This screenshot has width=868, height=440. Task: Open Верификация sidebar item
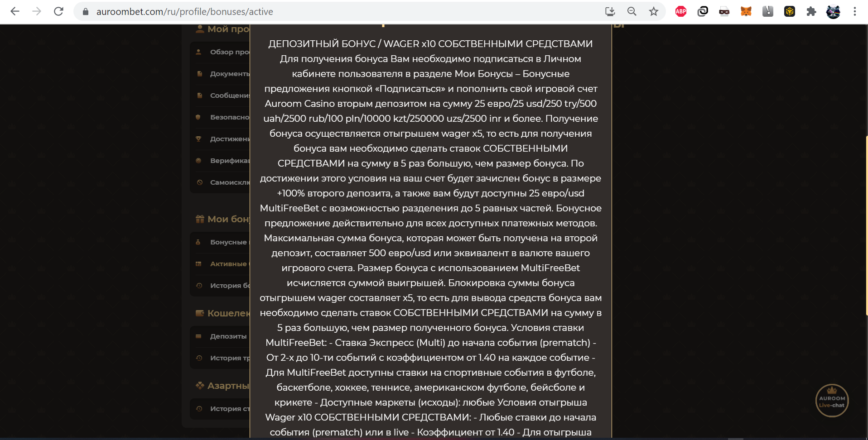(220, 161)
